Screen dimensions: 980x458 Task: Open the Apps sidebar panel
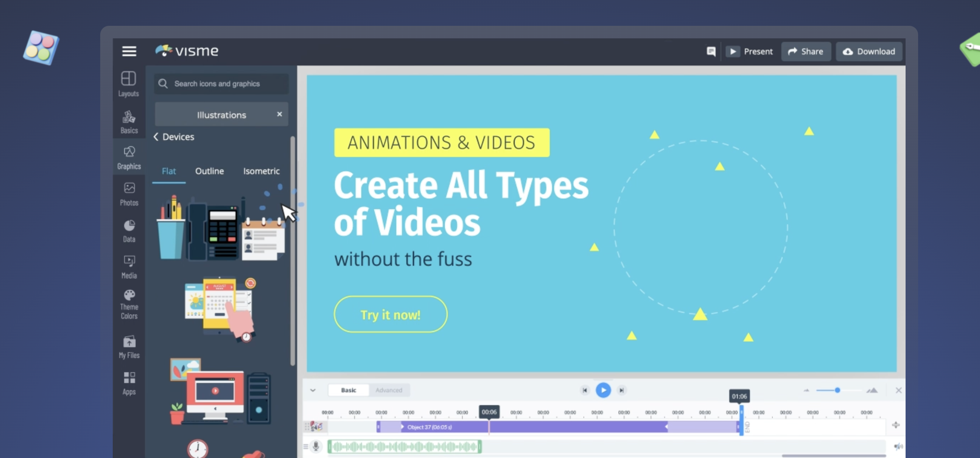coord(129,384)
